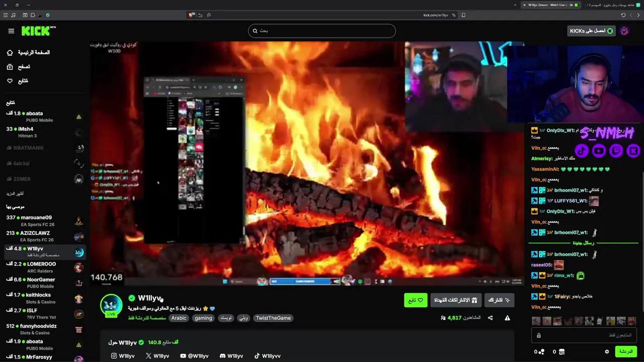Open browser main menu icon
Image resolution: width=644 pixels, height=362 pixels.
(5, 15)
